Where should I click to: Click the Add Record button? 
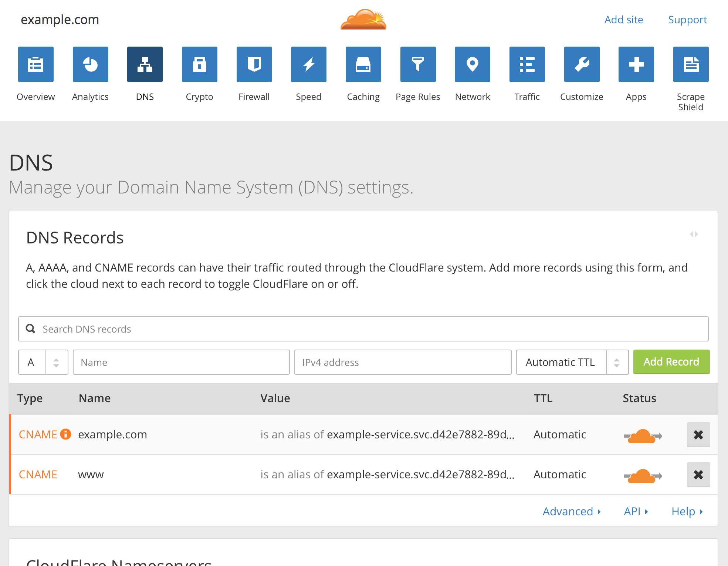click(x=671, y=362)
